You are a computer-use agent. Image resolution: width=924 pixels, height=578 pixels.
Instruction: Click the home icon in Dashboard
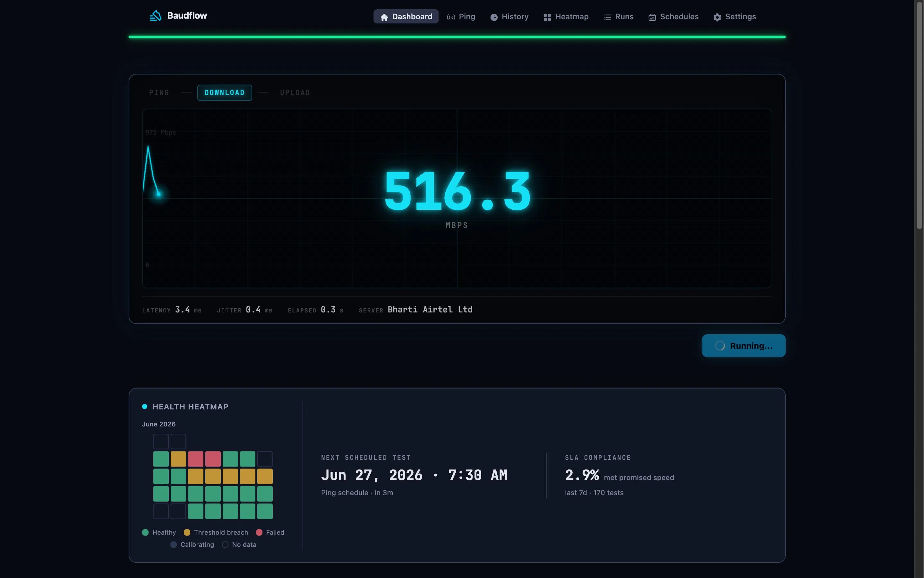(x=384, y=17)
